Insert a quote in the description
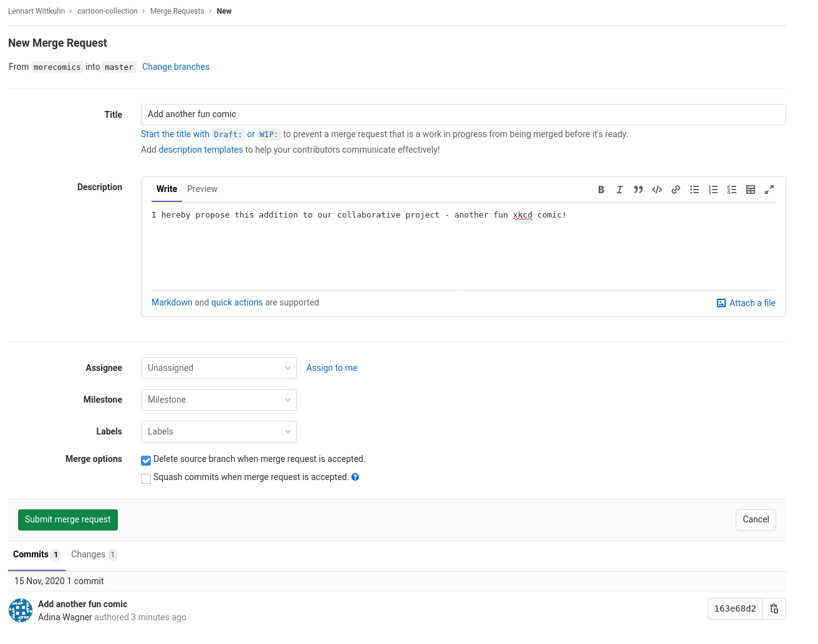 click(x=638, y=190)
